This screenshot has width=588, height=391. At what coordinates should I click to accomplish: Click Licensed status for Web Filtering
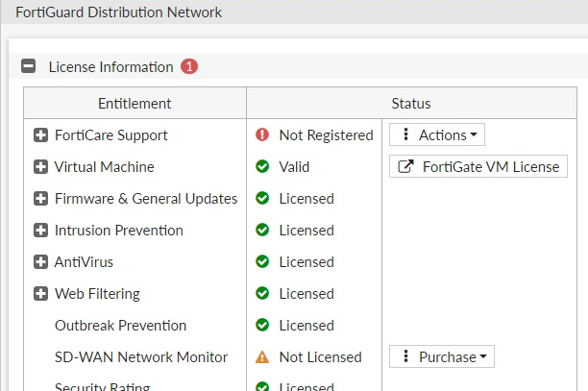(306, 294)
